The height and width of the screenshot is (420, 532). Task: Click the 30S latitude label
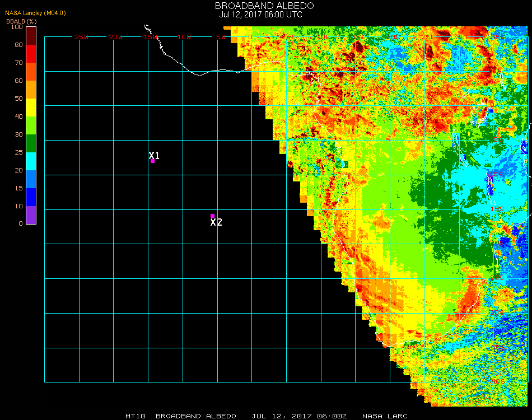(496, 312)
